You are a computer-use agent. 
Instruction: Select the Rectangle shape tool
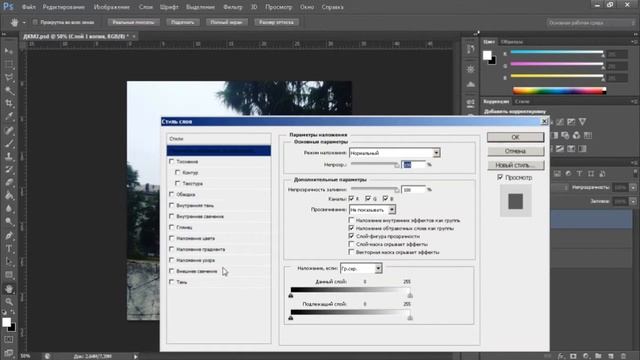point(9,275)
